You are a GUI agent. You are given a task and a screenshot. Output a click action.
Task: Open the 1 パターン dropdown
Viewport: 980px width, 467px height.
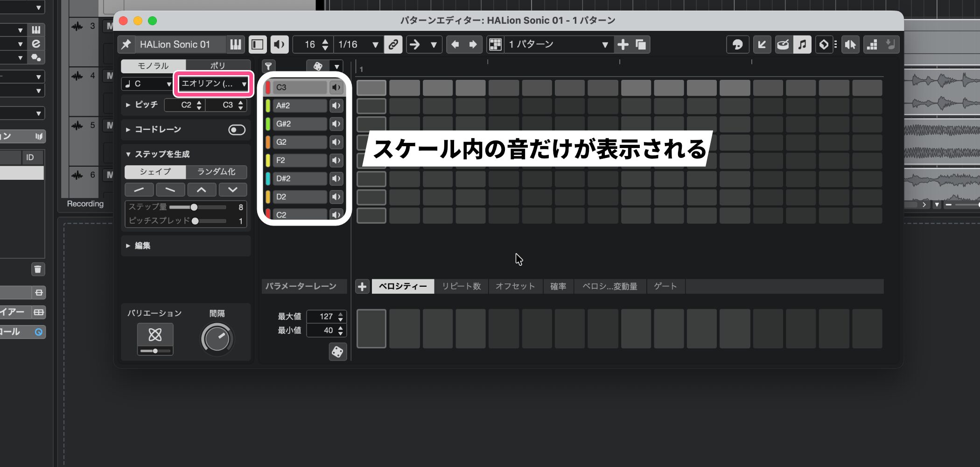(558, 44)
